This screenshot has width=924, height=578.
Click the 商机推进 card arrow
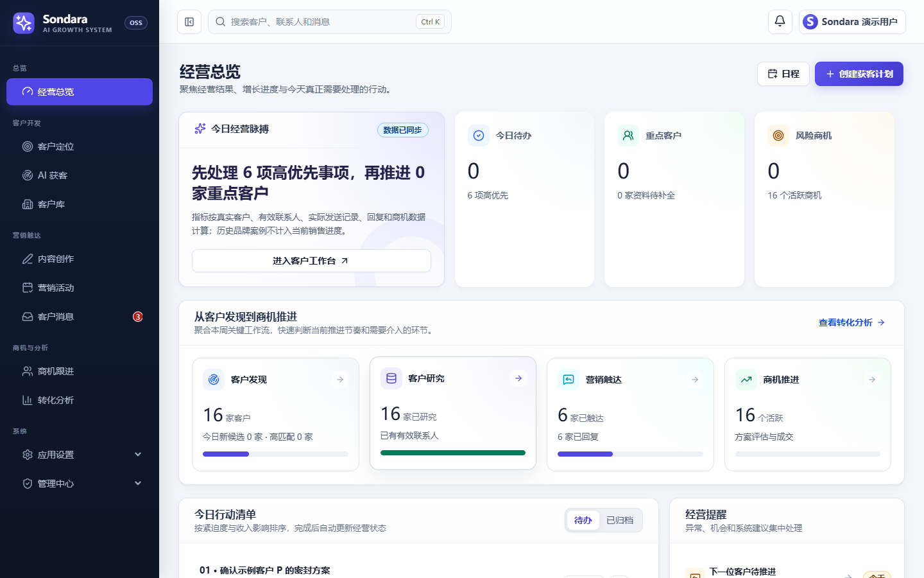point(872,380)
